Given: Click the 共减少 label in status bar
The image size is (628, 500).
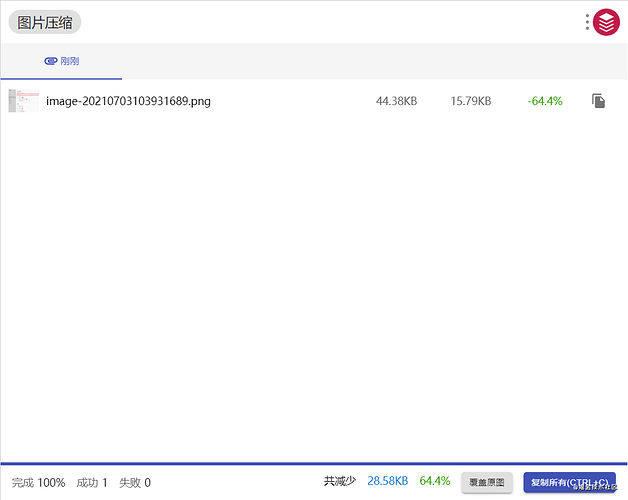Looking at the screenshot, I should click(339, 482).
